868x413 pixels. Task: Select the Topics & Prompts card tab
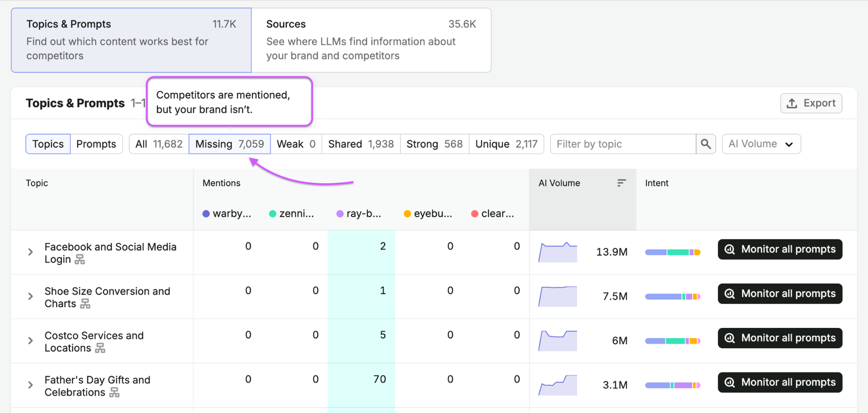pyautogui.click(x=131, y=40)
